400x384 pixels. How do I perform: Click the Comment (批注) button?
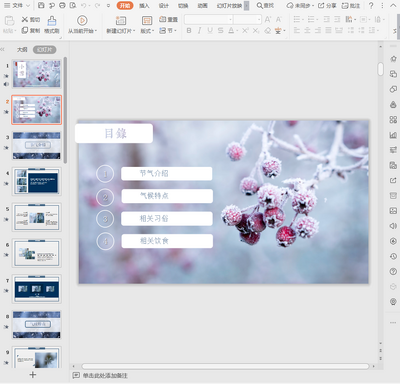pyautogui.click(x=351, y=5)
